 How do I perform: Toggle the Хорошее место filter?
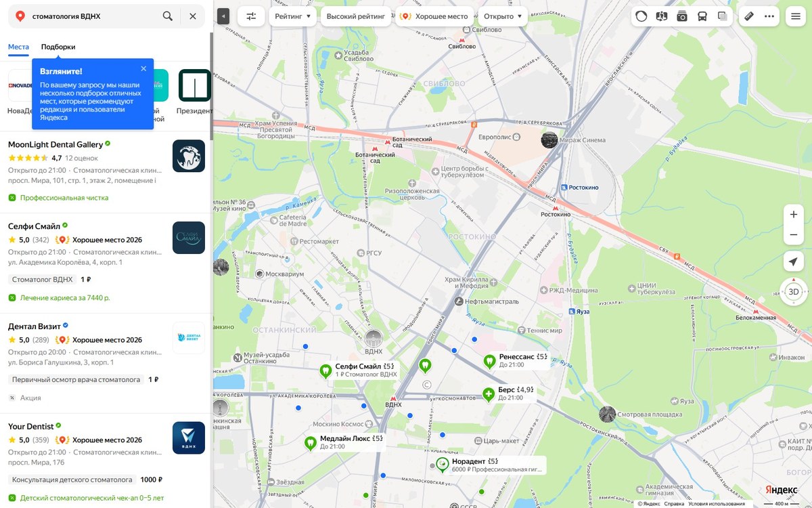434,16
